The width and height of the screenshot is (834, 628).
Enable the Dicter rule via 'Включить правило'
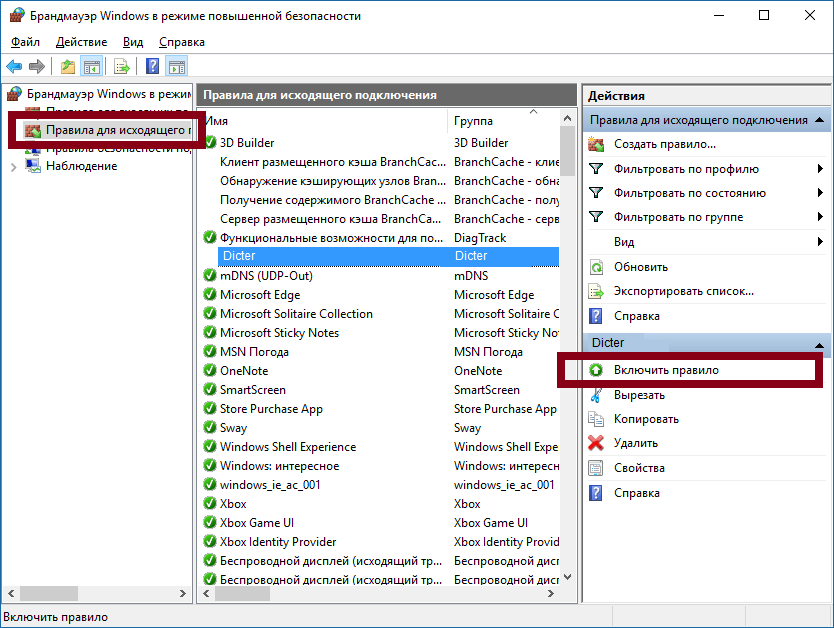pos(666,370)
